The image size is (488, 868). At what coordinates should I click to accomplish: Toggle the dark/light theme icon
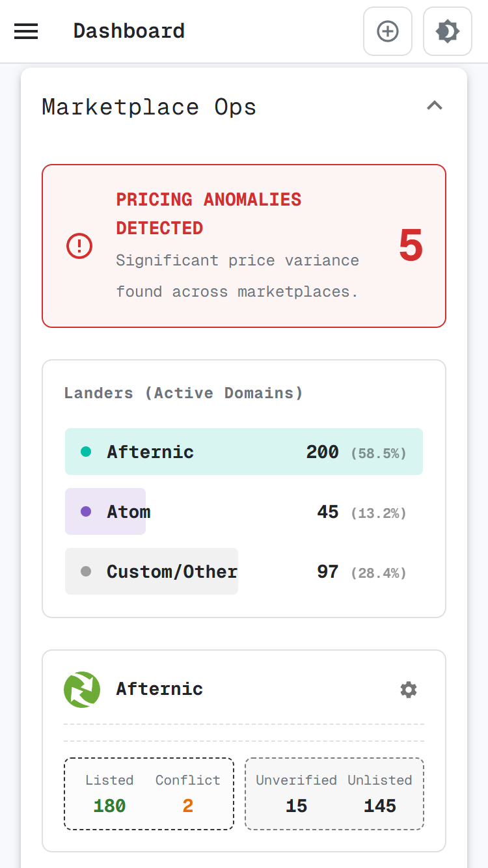pos(448,31)
